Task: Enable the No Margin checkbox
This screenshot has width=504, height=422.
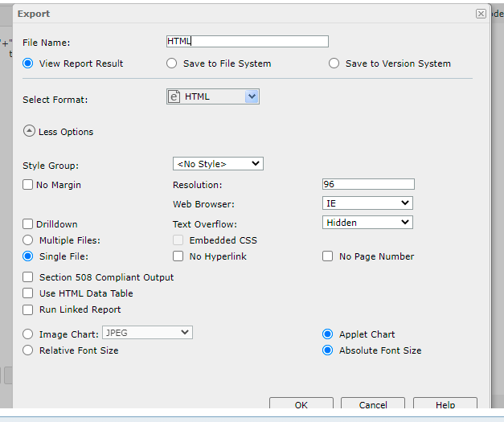Action: point(27,185)
